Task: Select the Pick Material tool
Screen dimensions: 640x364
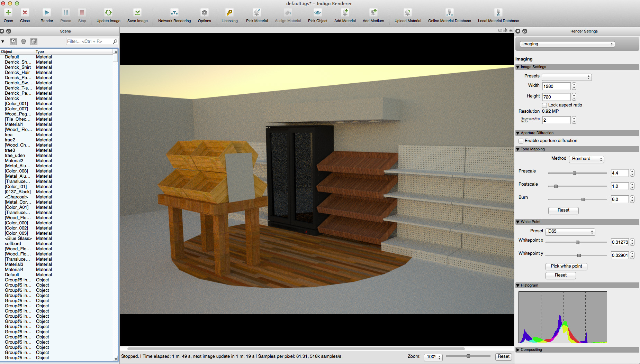Action: (x=257, y=13)
